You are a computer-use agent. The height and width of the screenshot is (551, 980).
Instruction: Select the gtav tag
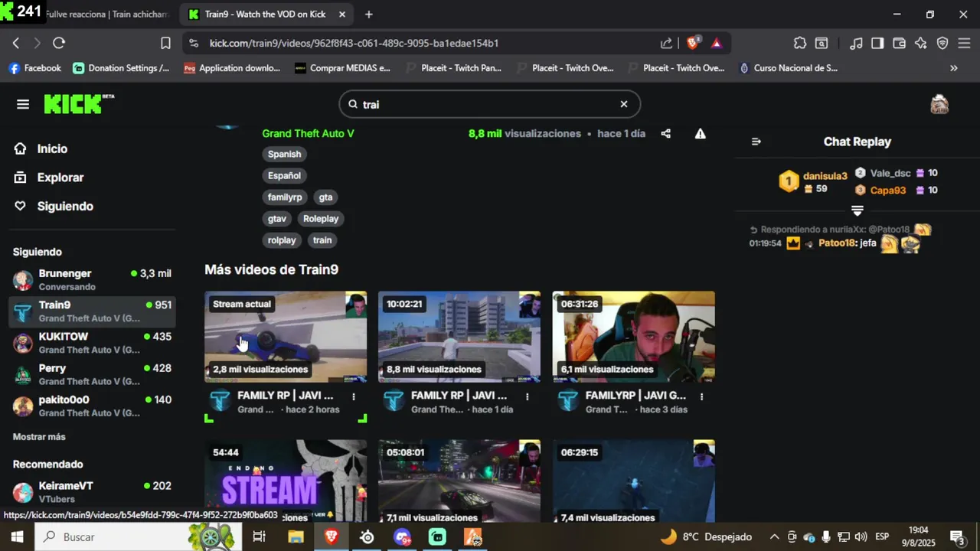click(276, 218)
